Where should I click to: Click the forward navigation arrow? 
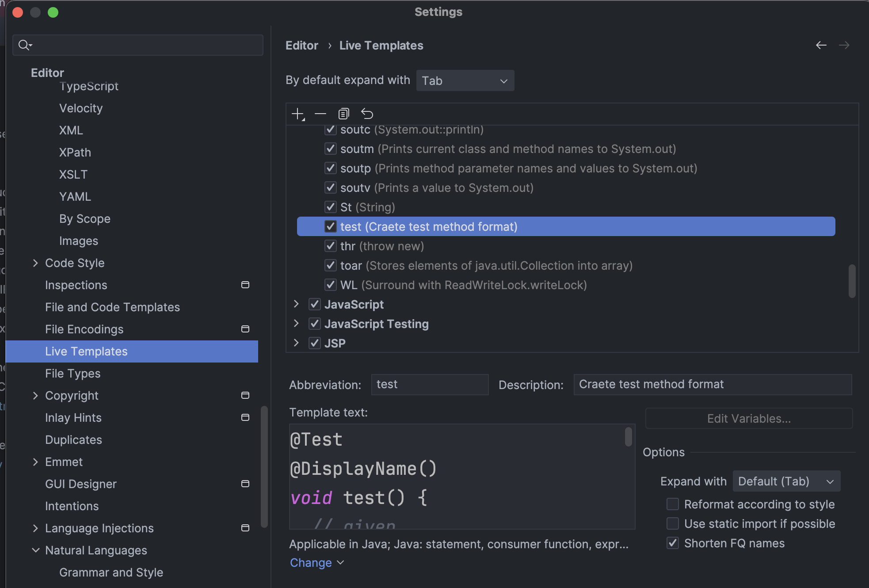(x=844, y=45)
